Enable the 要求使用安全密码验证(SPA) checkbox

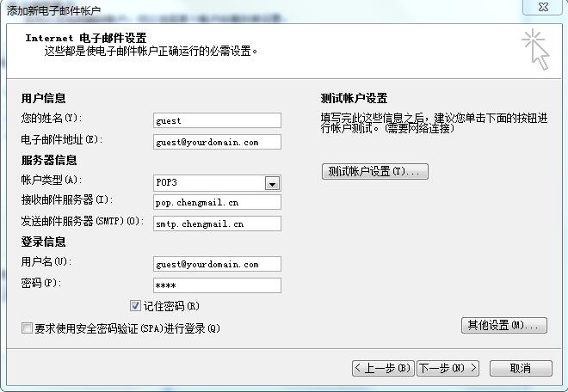click(x=27, y=328)
